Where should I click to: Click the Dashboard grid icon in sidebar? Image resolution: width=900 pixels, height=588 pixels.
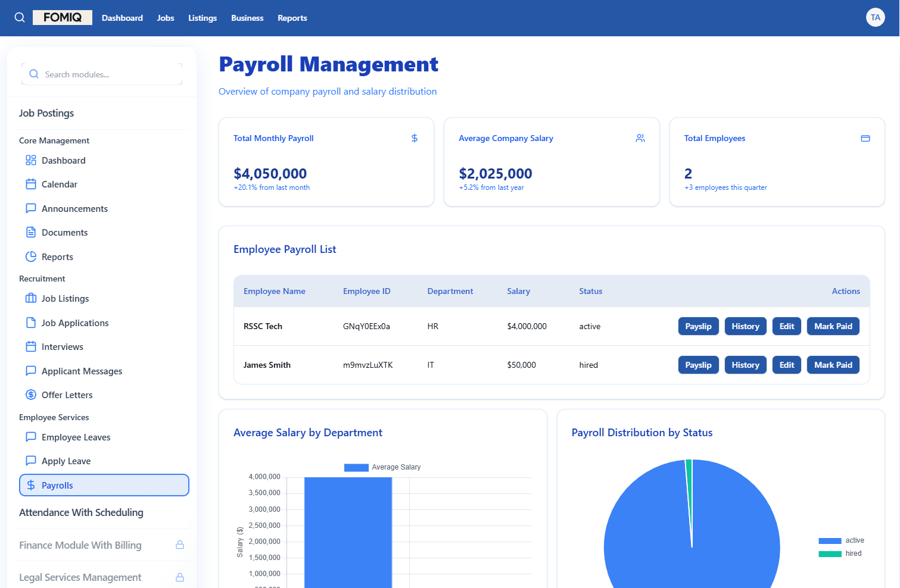(x=31, y=161)
